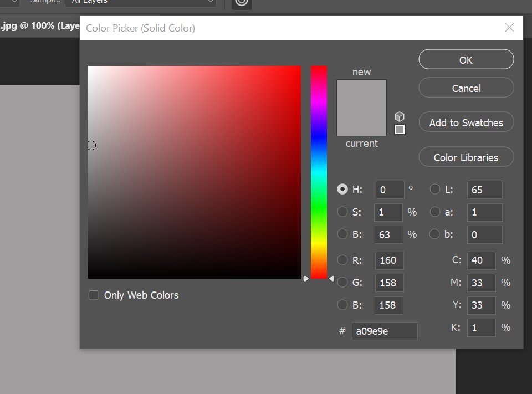The image size is (532, 394).
Task: Click the Cancel button
Action: coord(466,88)
